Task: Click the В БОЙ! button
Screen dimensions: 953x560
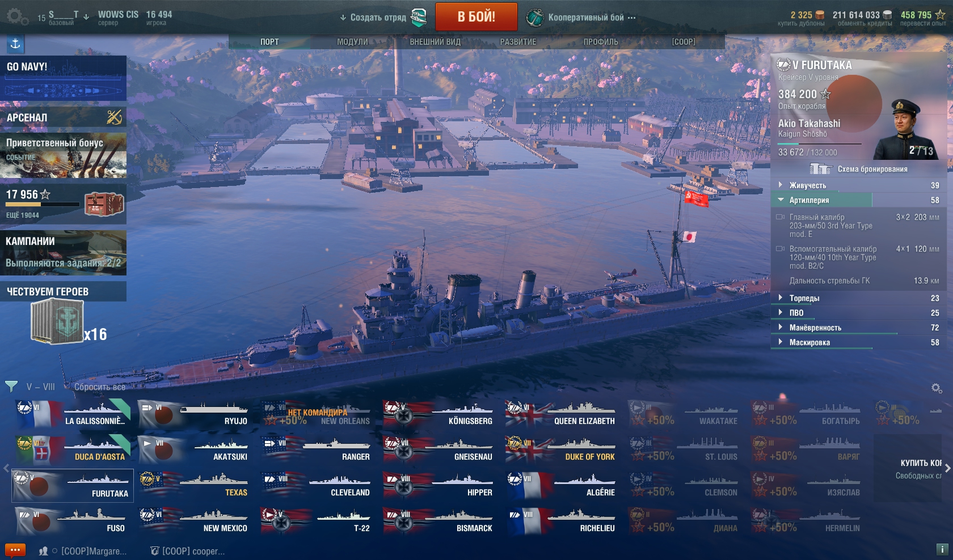Action: click(x=476, y=16)
